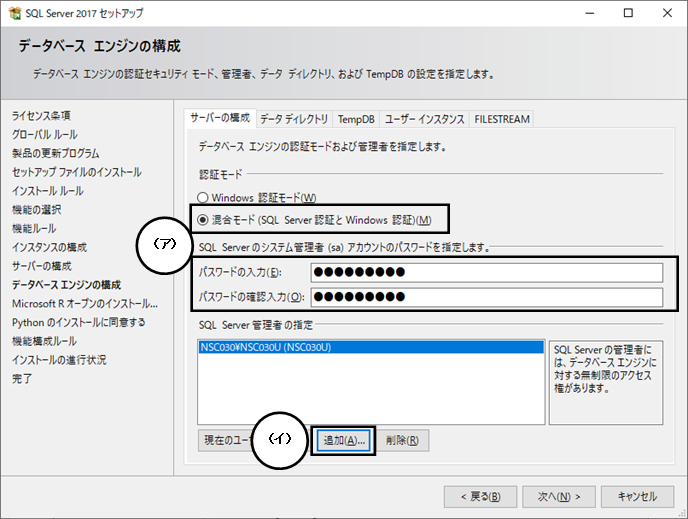Switch to ユーザー インスタンス tab
The image size is (688, 519).
coord(424,119)
